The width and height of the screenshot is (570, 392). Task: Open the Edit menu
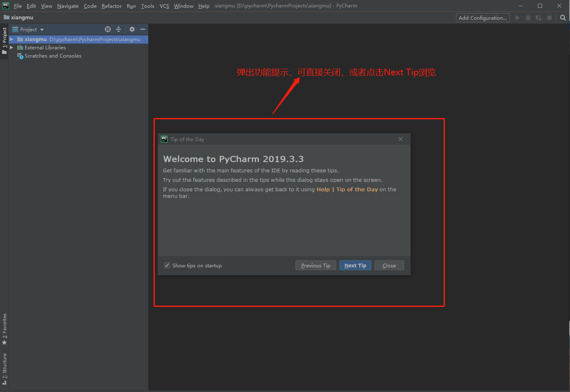click(x=31, y=6)
